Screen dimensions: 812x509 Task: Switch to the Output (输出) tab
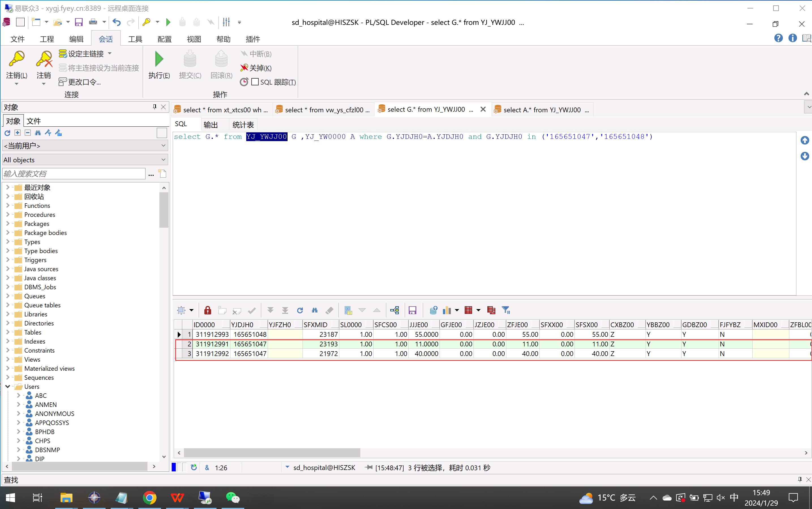coord(211,125)
